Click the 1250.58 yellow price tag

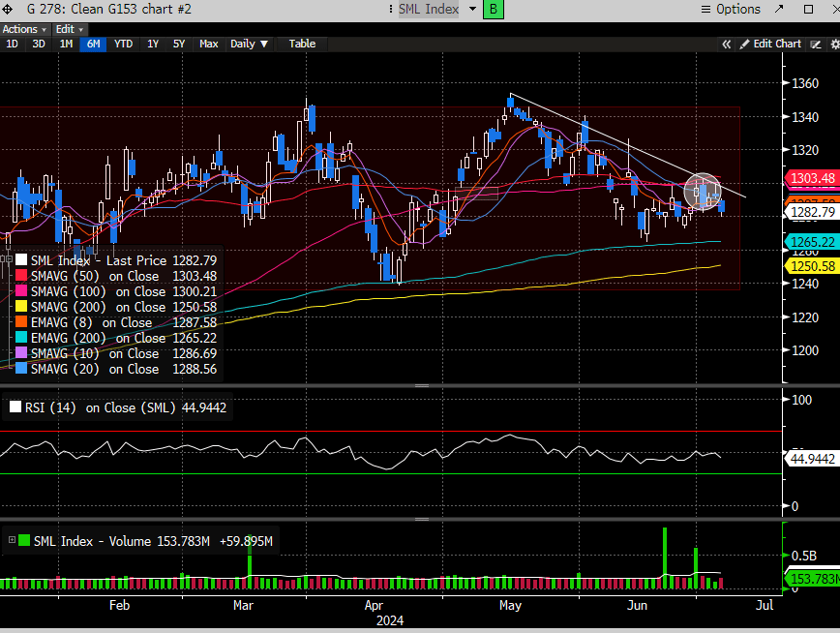813,266
